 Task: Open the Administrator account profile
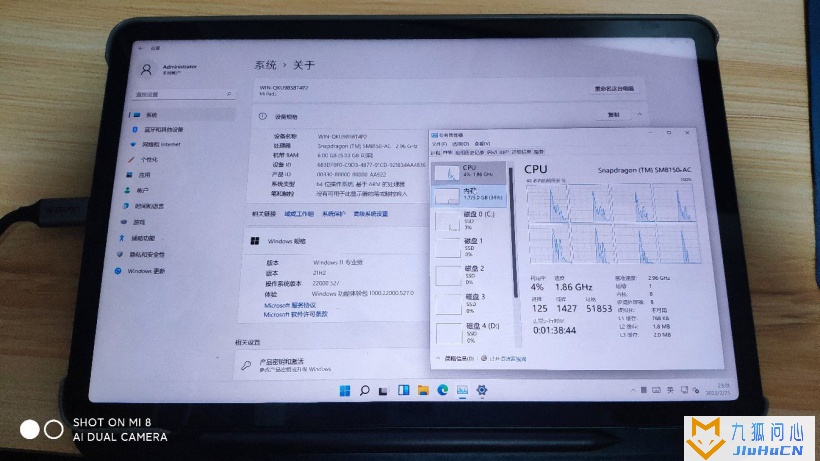tap(169, 69)
